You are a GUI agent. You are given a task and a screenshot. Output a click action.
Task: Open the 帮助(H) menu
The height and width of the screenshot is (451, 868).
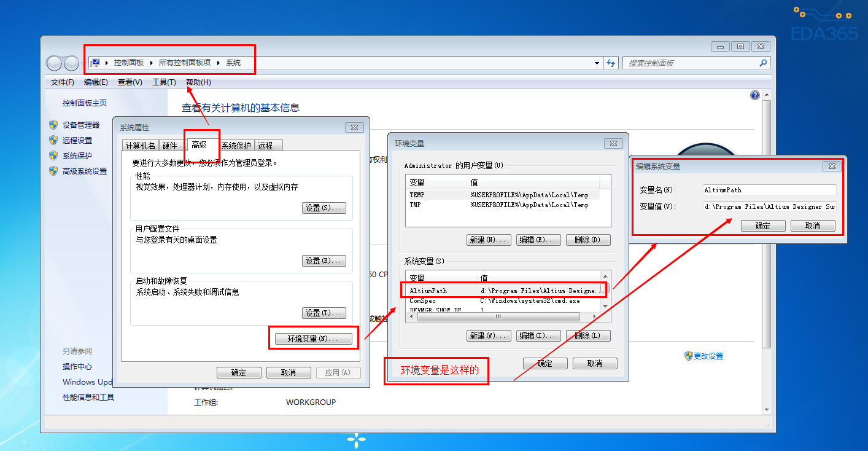click(198, 82)
